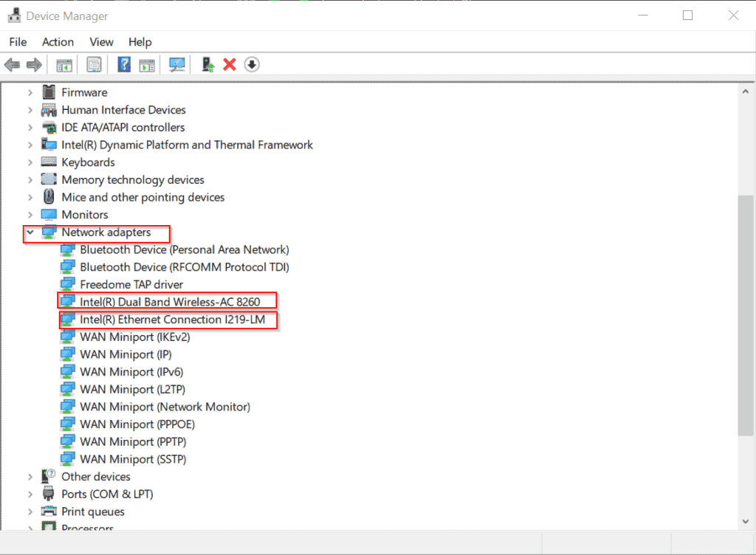Collapse the Network adapters node
The width and height of the screenshot is (756, 555).
coord(30,232)
